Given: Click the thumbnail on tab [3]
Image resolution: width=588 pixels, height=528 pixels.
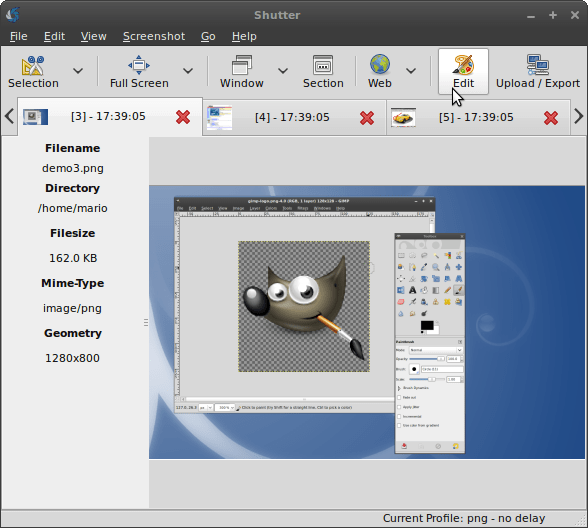Looking at the screenshot, I should tap(35, 117).
